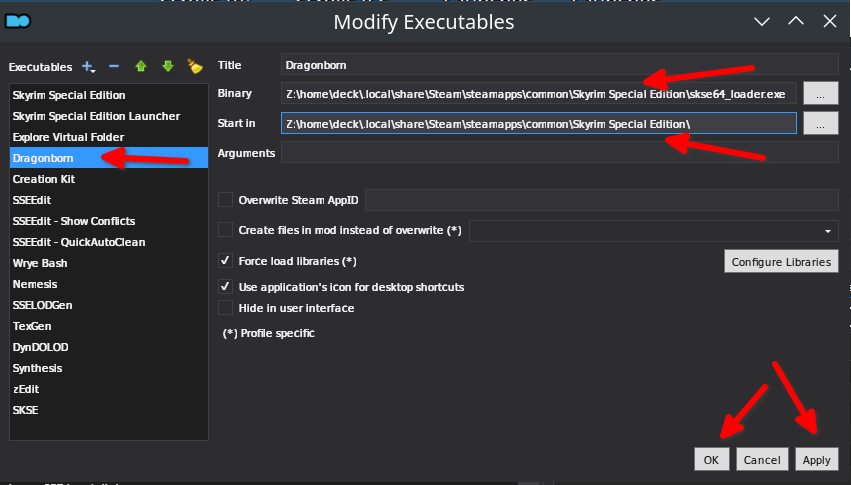Click the Steam AppID text field
The height and width of the screenshot is (485, 851).
tap(601, 201)
